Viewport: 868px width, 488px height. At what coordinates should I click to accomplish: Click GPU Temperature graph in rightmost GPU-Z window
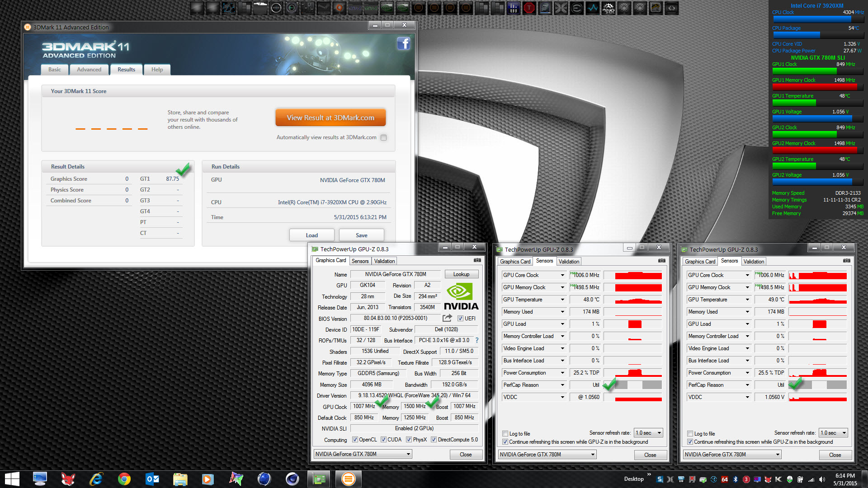817,300
